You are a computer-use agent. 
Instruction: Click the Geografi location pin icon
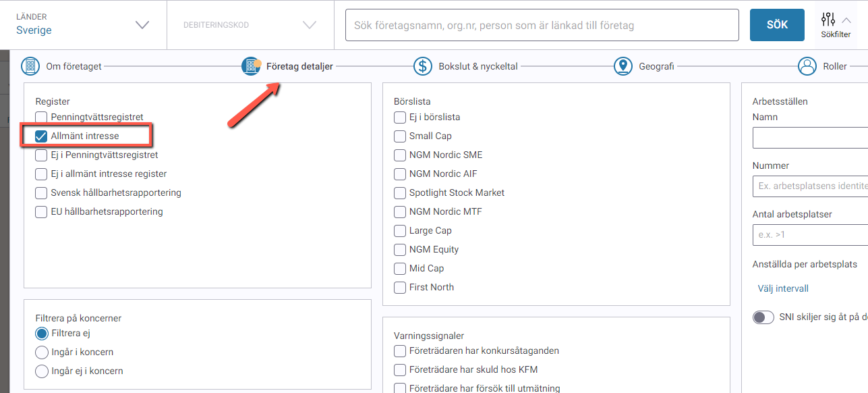tap(623, 66)
